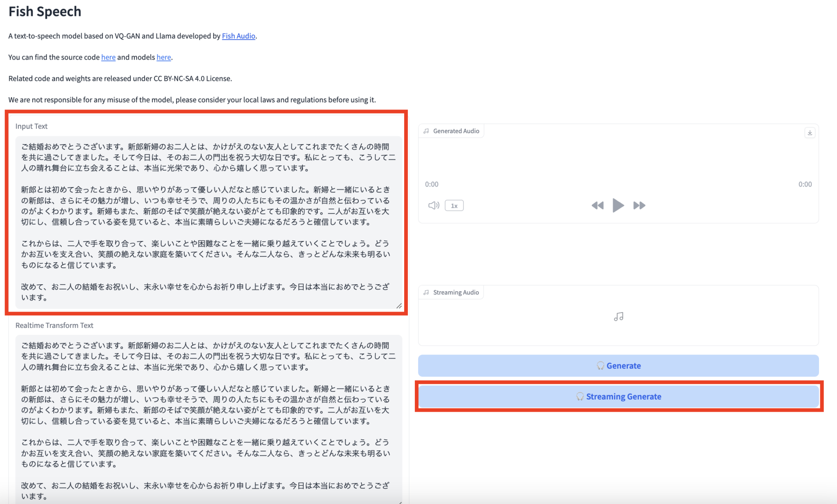Download the generated audio file
The image size is (837, 504).
810,133
